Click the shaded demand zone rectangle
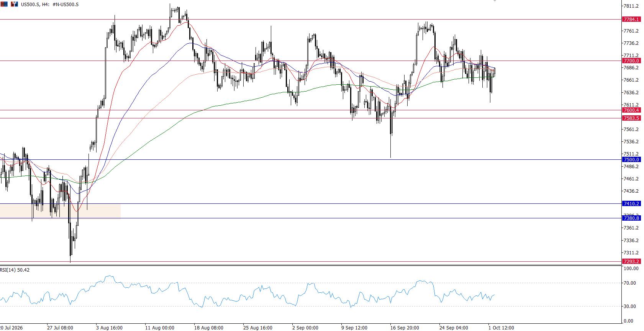Image resolution: width=644 pixels, height=331 pixels. (x=60, y=211)
